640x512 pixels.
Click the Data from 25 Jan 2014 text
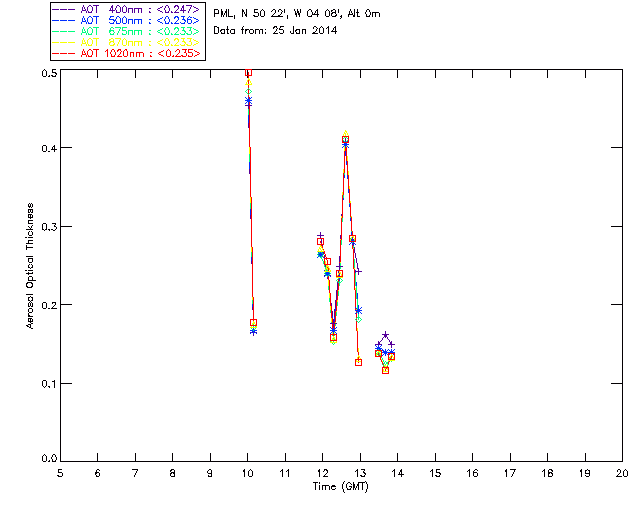275,30
